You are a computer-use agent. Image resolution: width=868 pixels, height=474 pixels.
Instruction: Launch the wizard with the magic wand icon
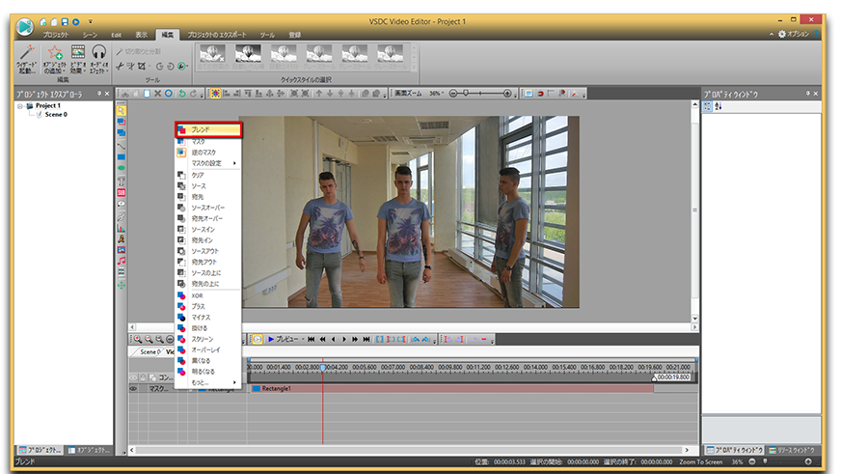[x=27, y=59]
